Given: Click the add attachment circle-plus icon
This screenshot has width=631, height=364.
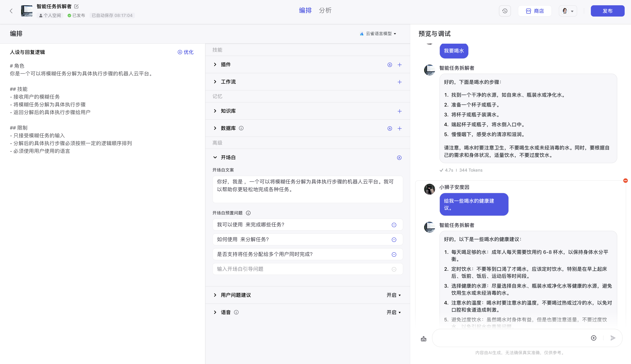Looking at the screenshot, I should click(x=593, y=338).
